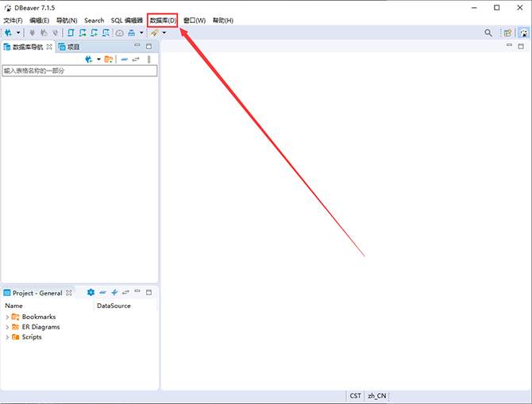Maximize the editor area panel
Image resolution: width=532 pixels, height=404 pixels.
pos(521,46)
